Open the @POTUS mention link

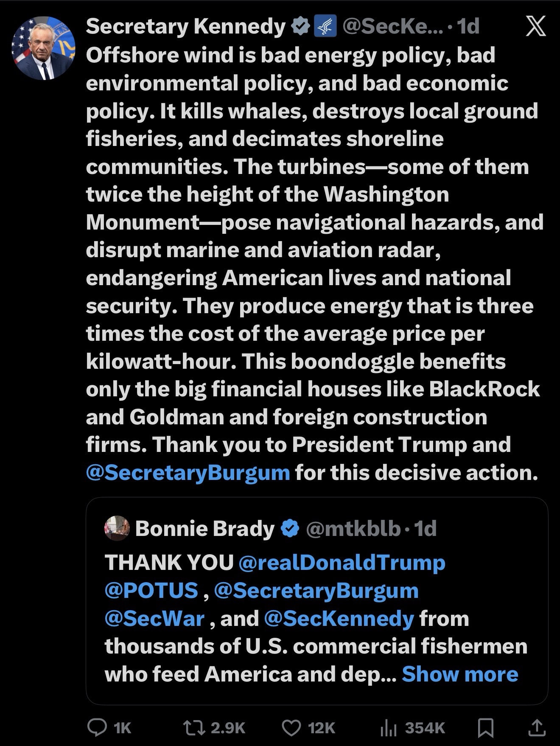coord(151,591)
